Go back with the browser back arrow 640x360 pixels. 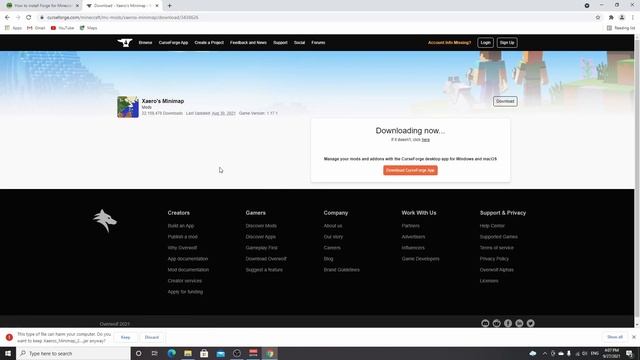pos(7,18)
